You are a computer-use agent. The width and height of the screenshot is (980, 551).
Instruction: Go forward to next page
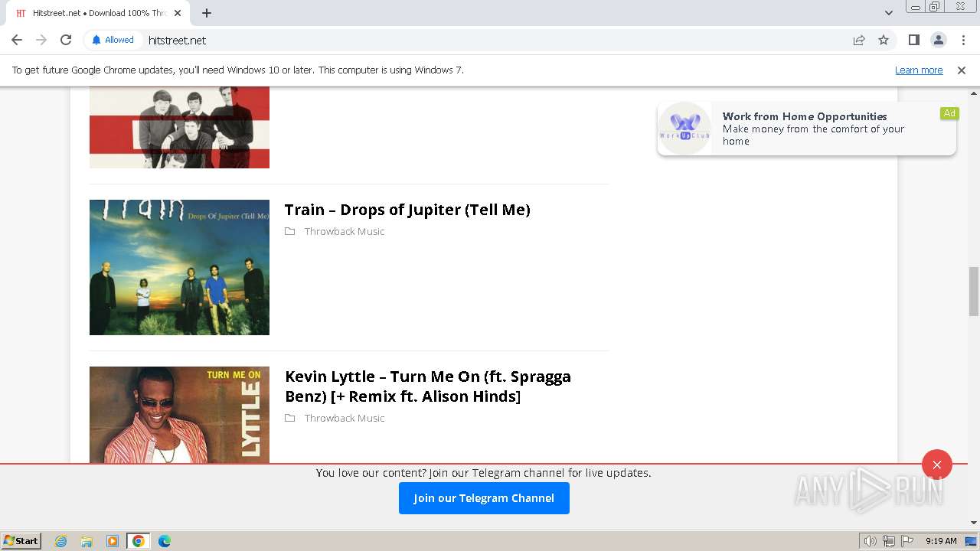click(41, 40)
